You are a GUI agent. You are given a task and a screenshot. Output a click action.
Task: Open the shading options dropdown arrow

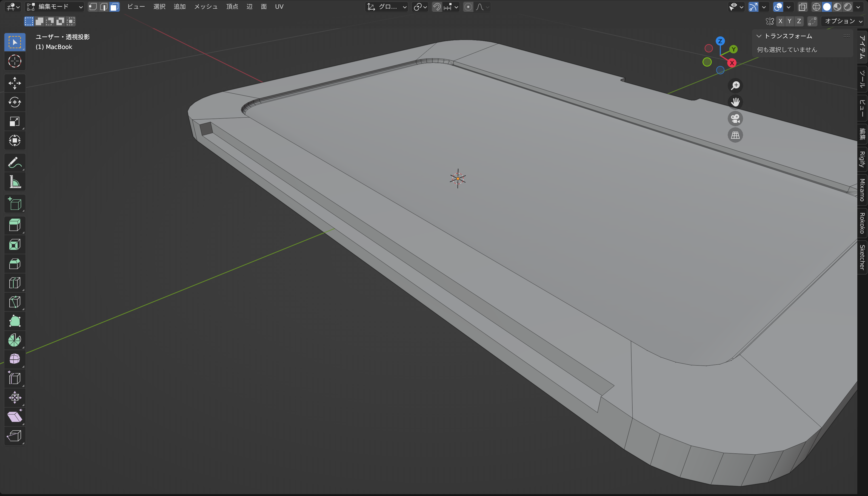[x=858, y=7]
